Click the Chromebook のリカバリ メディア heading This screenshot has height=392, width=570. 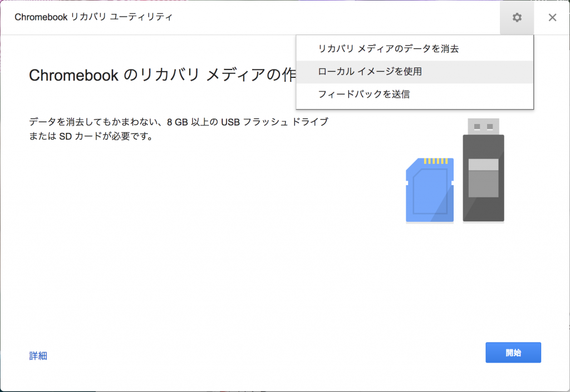[163, 75]
